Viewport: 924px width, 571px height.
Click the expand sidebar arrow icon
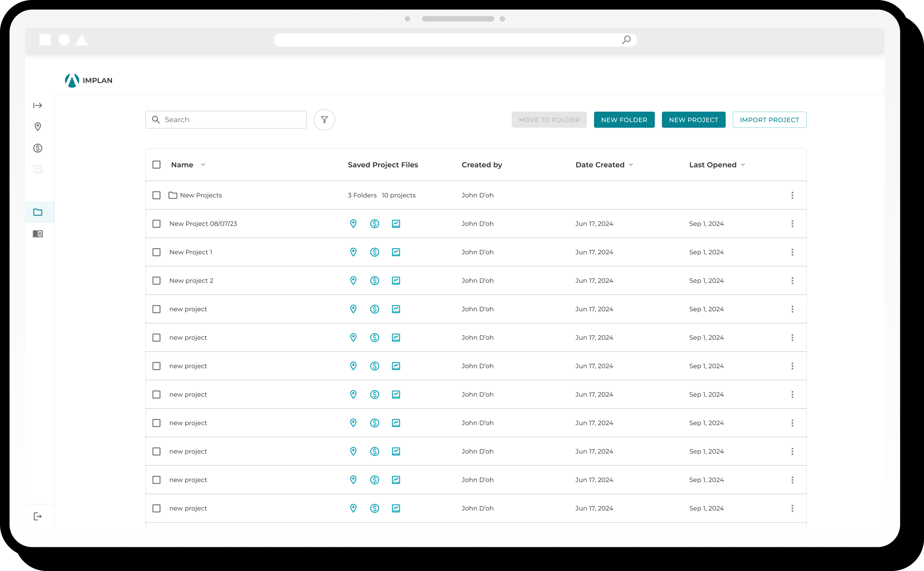pyautogui.click(x=38, y=105)
